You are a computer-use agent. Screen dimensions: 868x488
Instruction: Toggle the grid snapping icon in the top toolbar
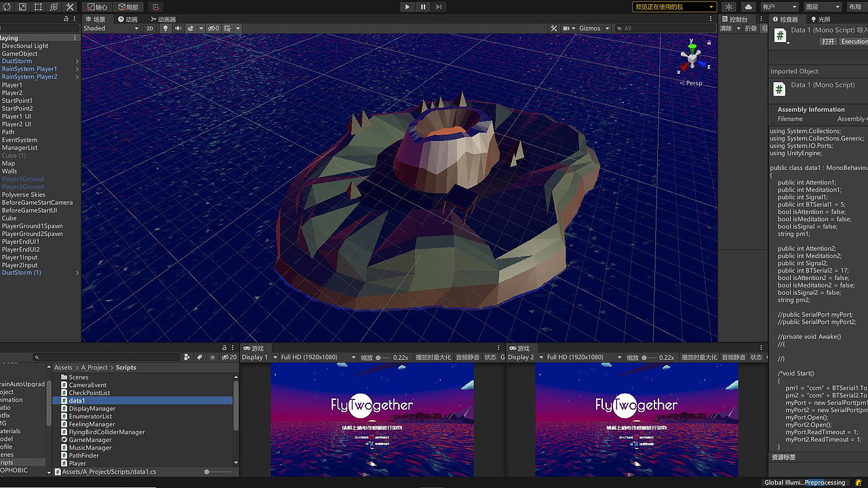click(x=155, y=7)
